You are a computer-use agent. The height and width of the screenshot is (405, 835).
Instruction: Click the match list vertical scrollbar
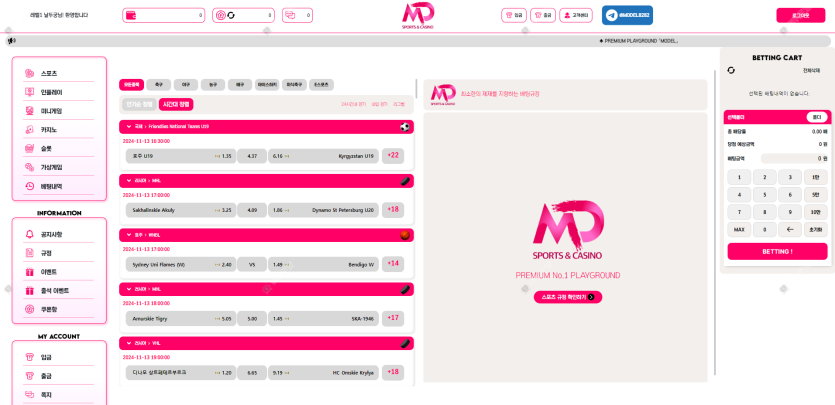[416, 88]
